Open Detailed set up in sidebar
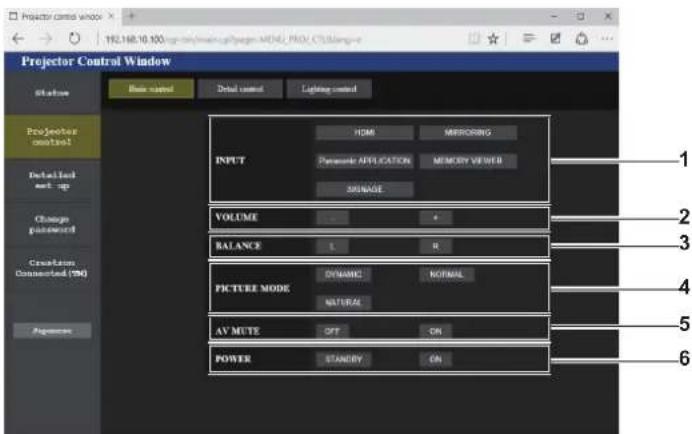 (52, 180)
